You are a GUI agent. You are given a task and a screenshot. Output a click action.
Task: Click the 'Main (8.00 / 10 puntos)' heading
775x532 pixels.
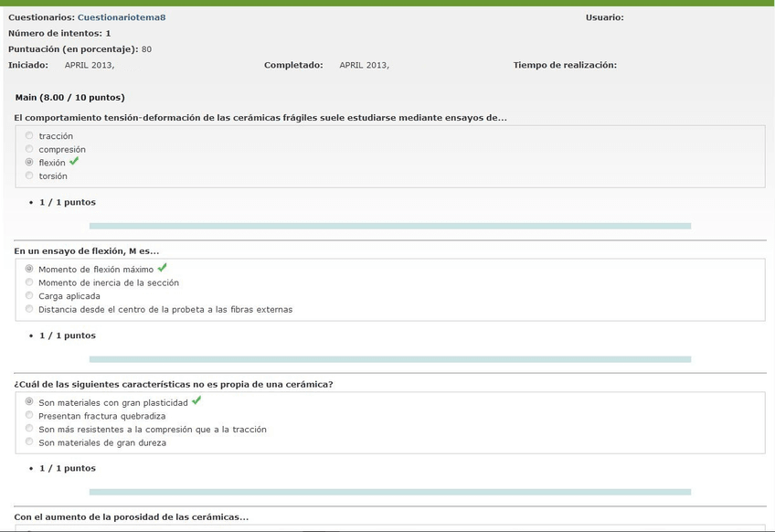point(70,97)
